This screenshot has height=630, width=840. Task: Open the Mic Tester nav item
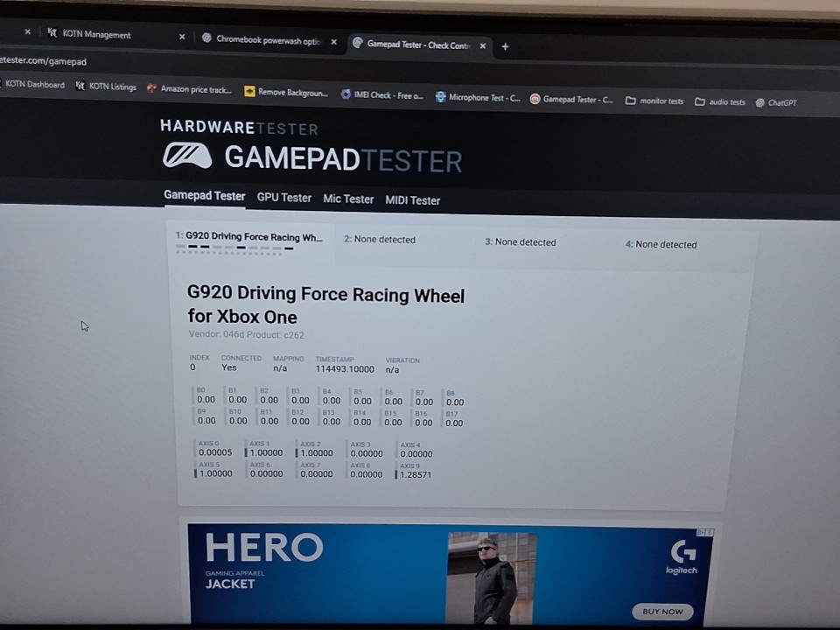click(348, 199)
